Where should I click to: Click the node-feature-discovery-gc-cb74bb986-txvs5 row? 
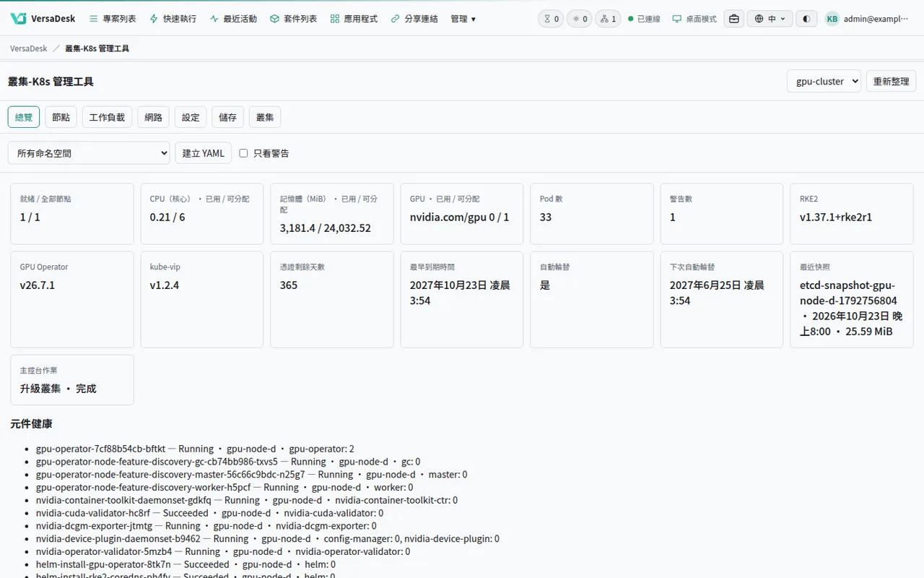click(228, 462)
